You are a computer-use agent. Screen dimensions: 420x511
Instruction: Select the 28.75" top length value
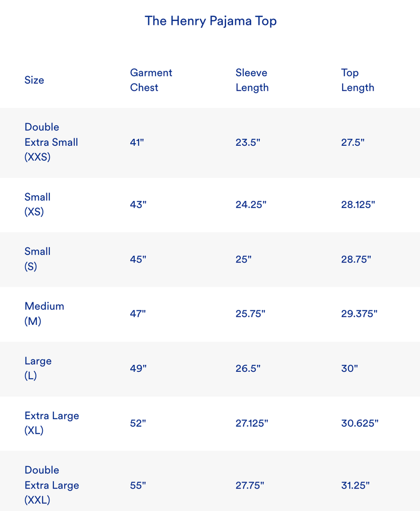pos(356,259)
